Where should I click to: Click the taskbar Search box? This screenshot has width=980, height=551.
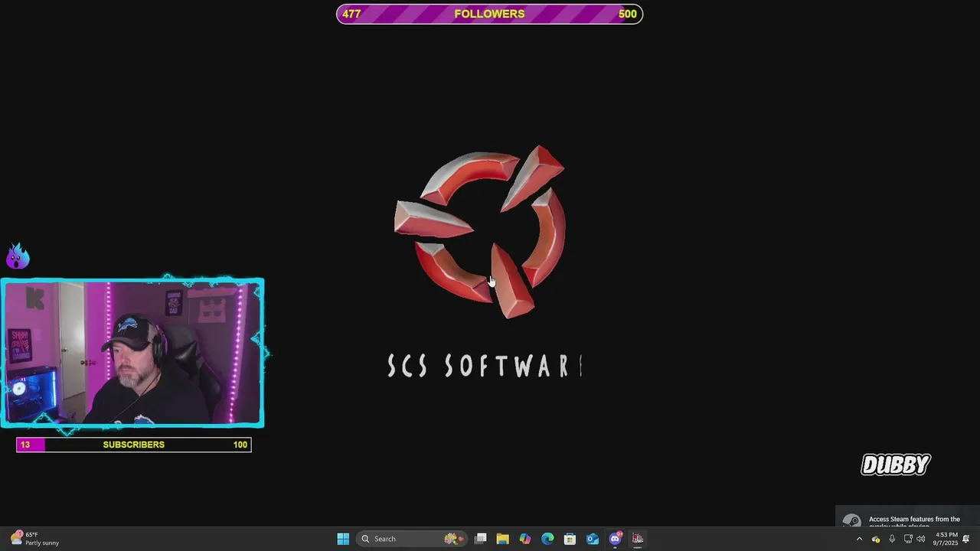(413, 539)
